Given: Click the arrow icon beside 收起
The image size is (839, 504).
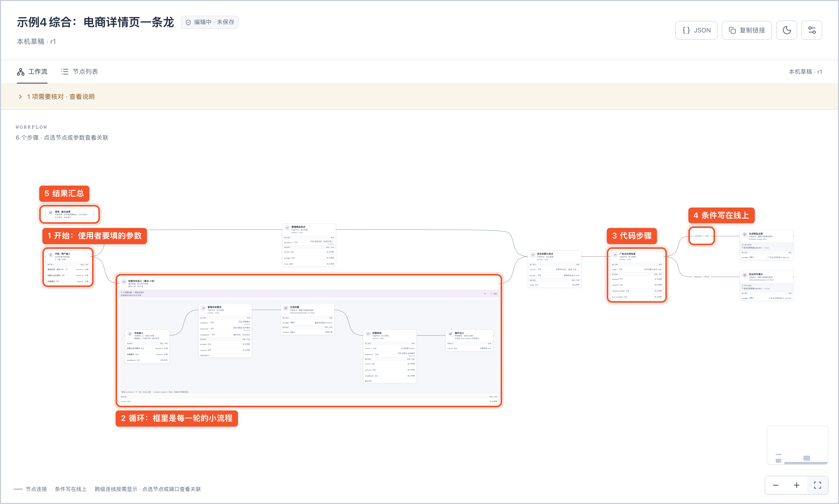Looking at the screenshot, I should coord(485,294).
